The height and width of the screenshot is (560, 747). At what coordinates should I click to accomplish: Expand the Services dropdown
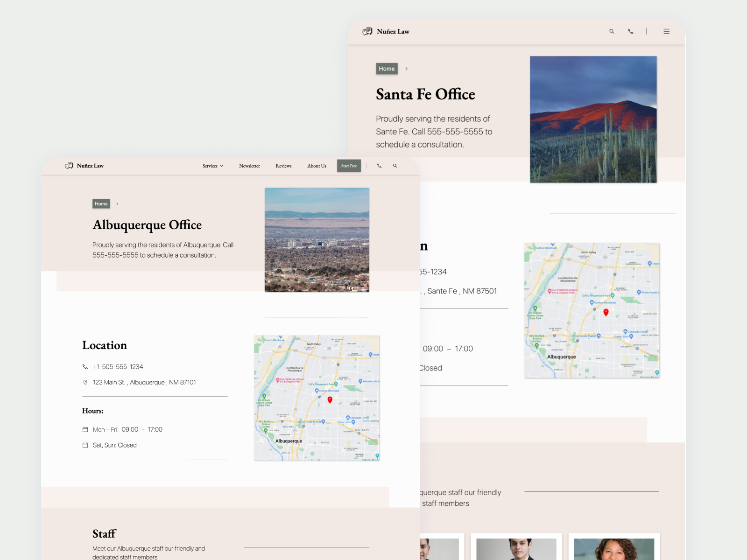click(212, 166)
